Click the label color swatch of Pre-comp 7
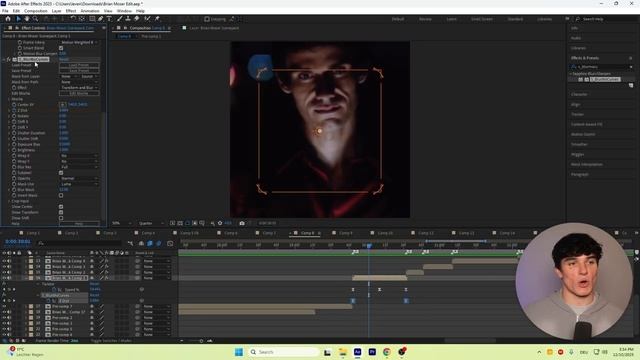 (x=31, y=306)
